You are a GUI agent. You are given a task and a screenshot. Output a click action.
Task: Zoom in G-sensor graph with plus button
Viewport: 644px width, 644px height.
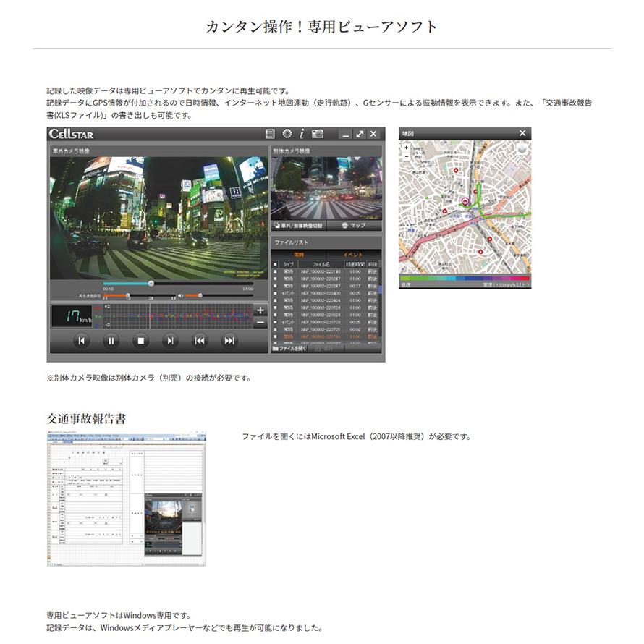(x=260, y=310)
